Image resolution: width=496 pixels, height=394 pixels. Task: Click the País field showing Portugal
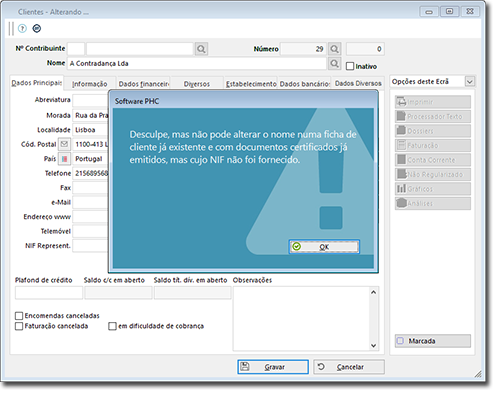tap(91, 159)
